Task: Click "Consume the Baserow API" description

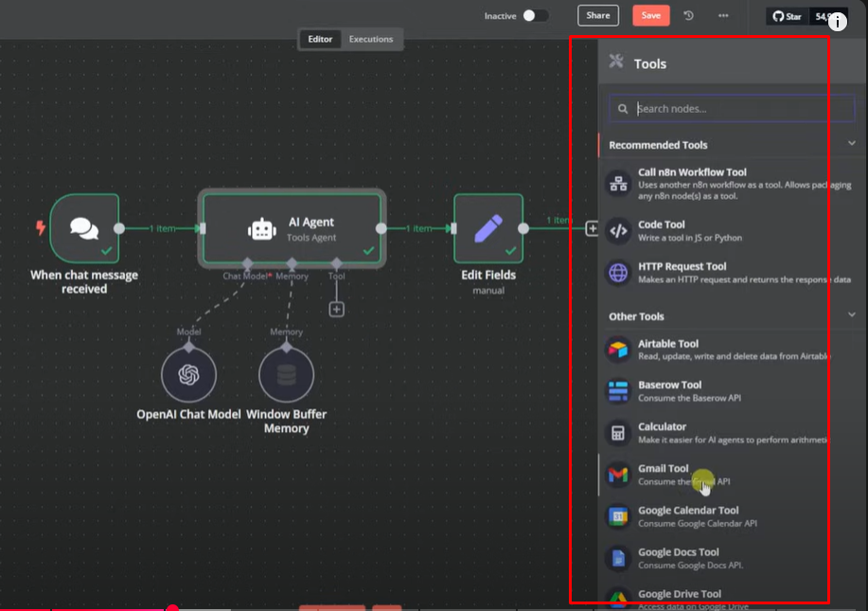Action: [689, 398]
